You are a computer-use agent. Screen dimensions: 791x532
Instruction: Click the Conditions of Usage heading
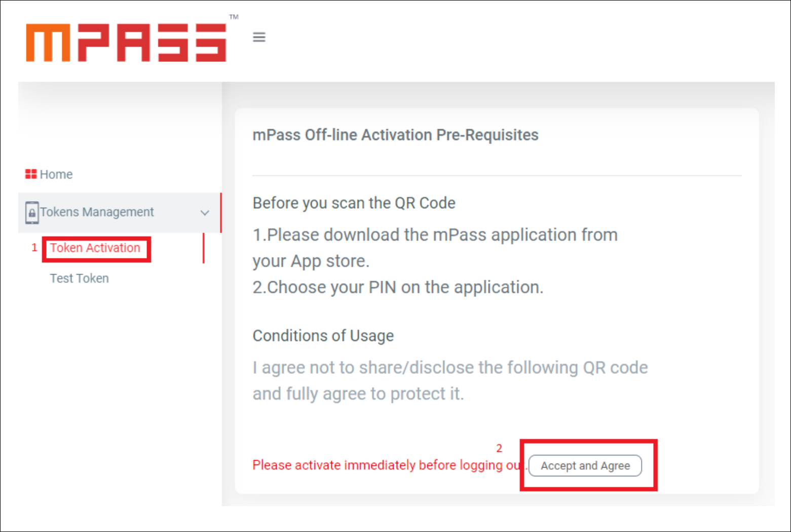(x=323, y=335)
